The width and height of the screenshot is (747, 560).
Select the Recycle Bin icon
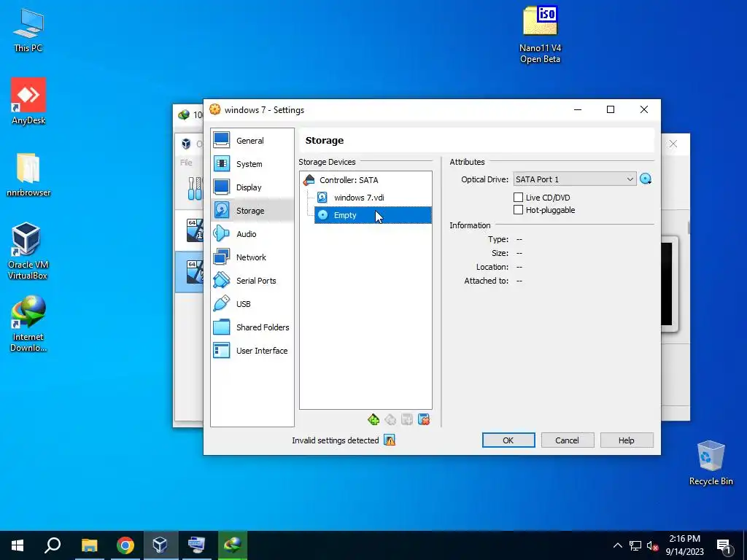click(x=711, y=463)
